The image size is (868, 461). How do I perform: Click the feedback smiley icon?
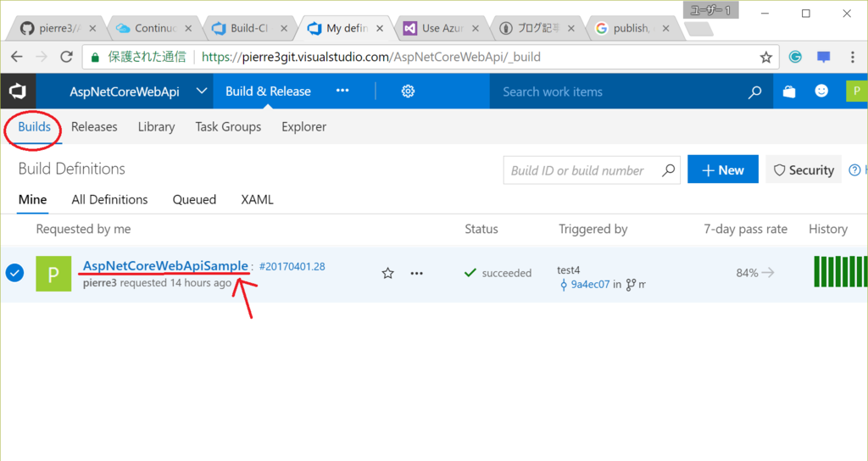coord(821,92)
